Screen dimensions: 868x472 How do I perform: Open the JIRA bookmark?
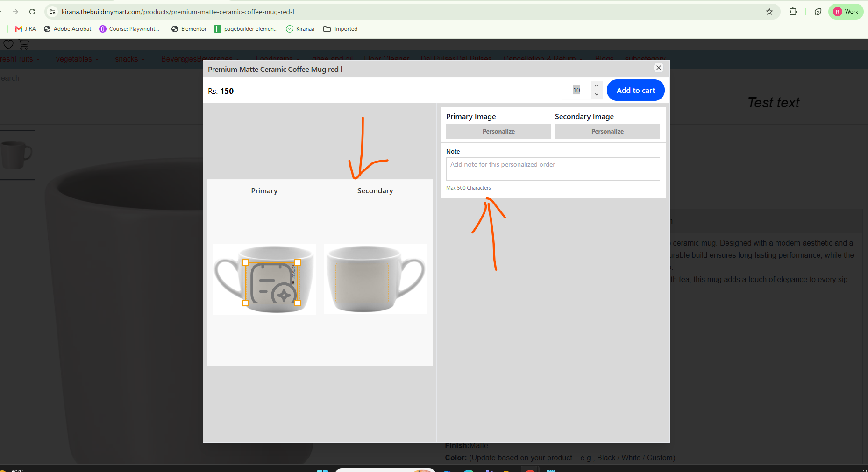[25, 29]
